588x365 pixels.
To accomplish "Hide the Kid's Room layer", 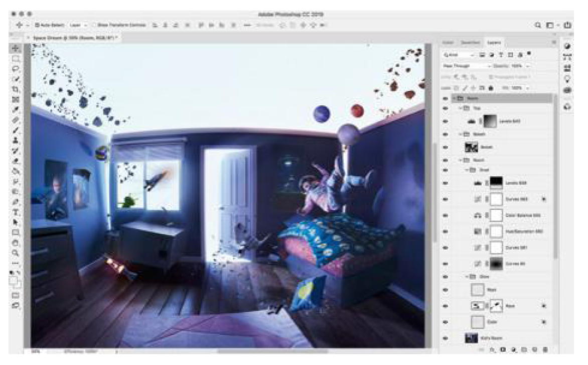I will [x=446, y=338].
